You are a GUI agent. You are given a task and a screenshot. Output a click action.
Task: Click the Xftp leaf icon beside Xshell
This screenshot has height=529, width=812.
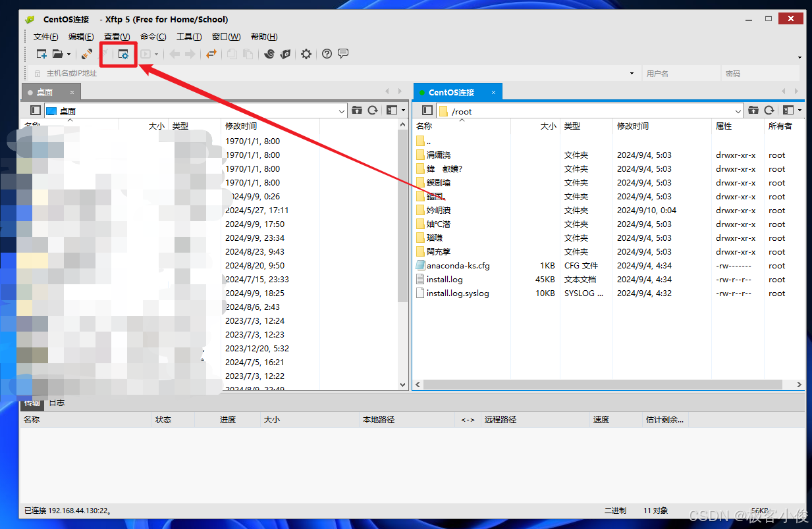pos(285,54)
